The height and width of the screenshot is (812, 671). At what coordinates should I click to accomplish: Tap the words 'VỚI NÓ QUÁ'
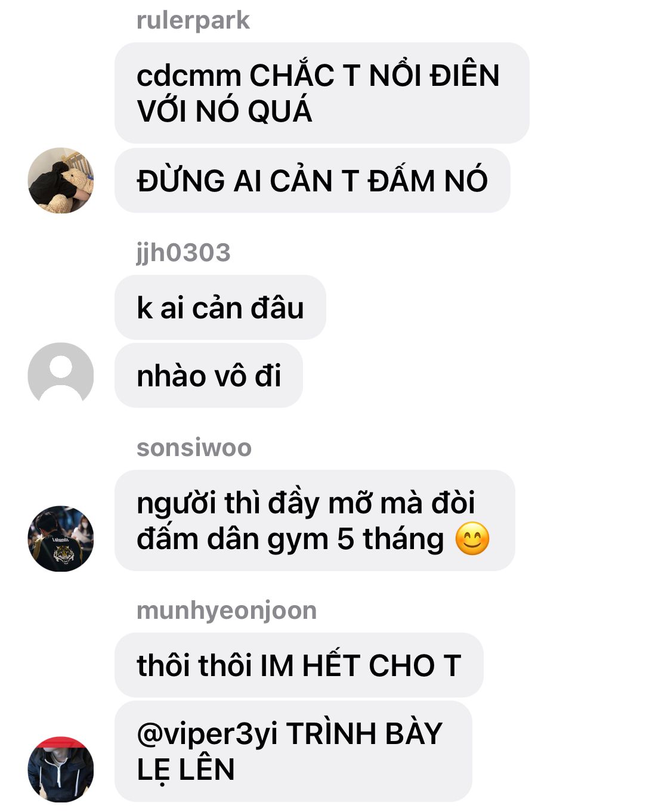(x=224, y=111)
